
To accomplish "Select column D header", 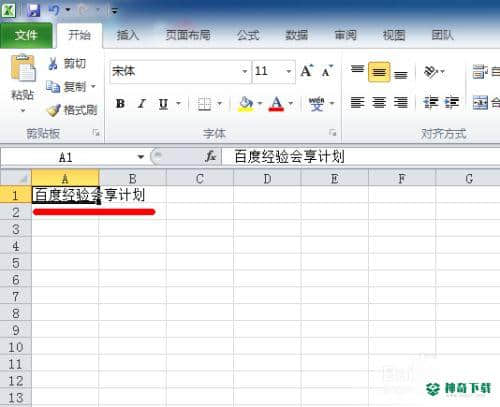I will coord(267,179).
